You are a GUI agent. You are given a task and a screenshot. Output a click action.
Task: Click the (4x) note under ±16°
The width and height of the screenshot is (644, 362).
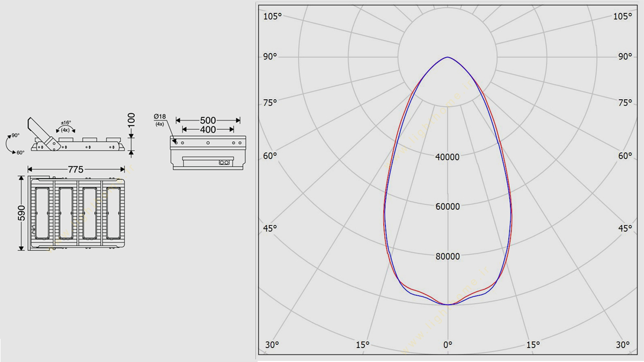[65, 130]
